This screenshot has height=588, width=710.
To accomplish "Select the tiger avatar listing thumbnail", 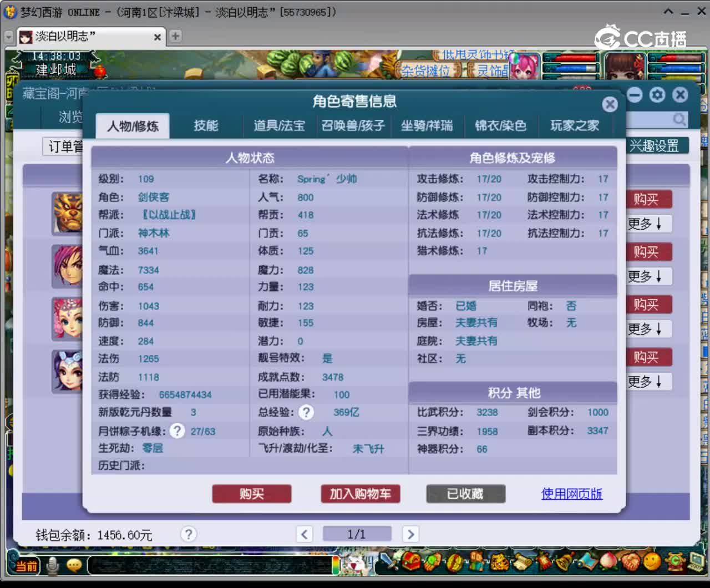I will point(67,213).
